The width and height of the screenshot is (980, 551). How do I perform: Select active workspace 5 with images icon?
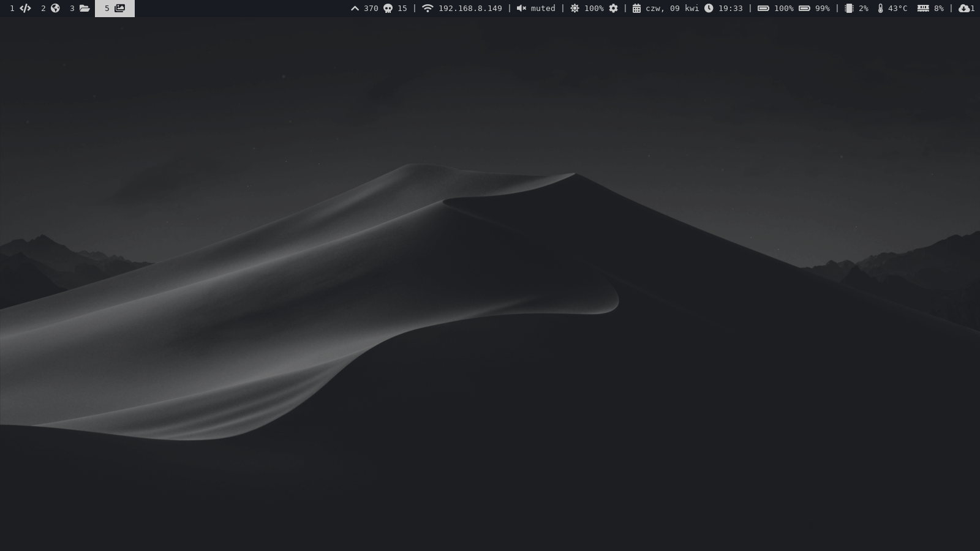click(115, 8)
